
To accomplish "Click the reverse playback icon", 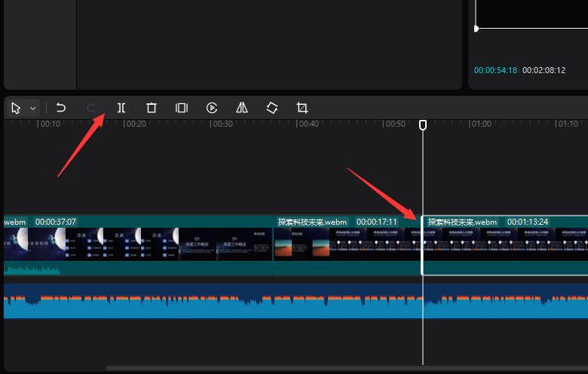I will (x=212, y=108).
